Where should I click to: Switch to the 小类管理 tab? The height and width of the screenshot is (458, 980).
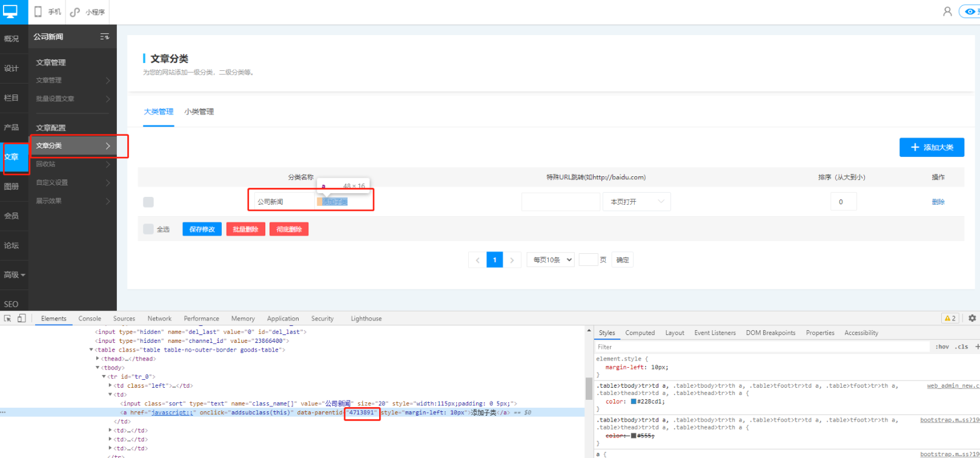[199, 111]
